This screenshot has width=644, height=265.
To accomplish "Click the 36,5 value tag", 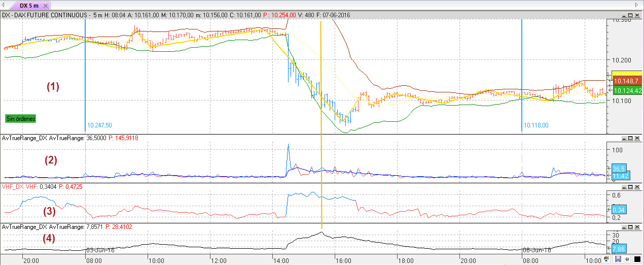I will (619, 169).
